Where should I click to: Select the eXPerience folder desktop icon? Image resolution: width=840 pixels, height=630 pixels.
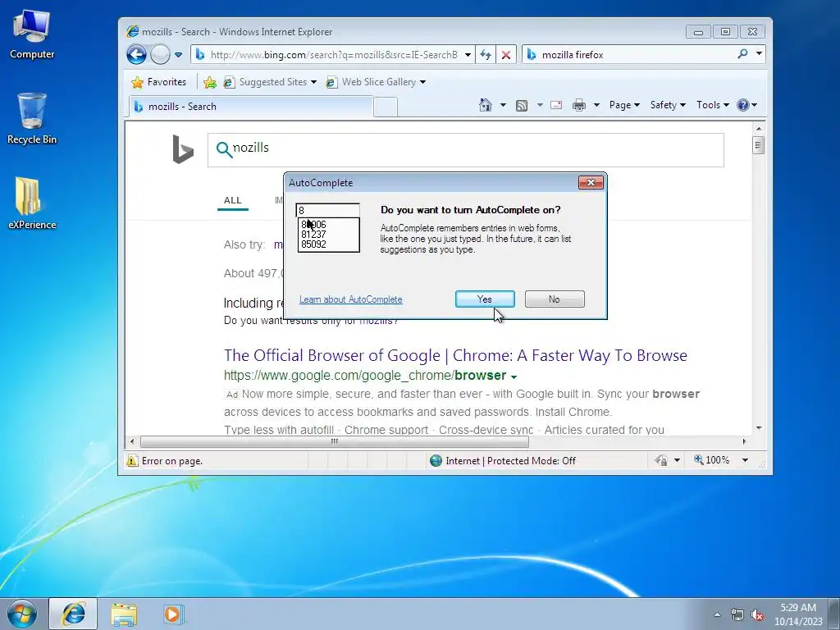pos(32,203)
